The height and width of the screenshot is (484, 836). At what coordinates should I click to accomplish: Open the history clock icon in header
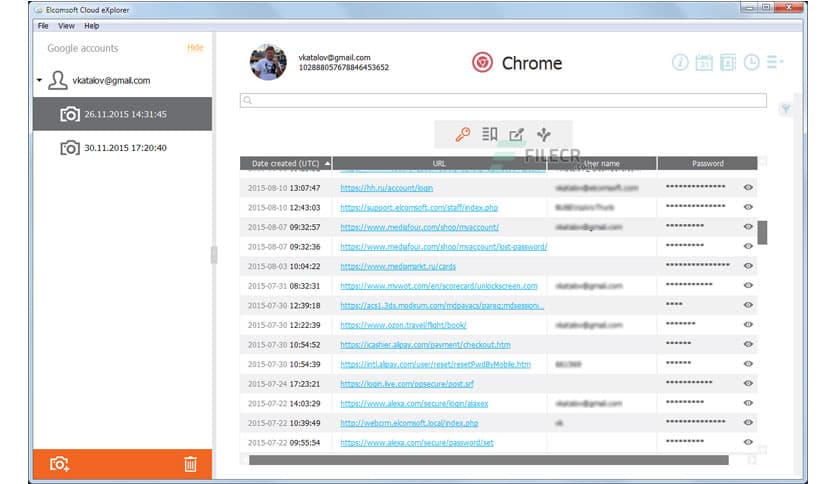[x=752, y=62]
